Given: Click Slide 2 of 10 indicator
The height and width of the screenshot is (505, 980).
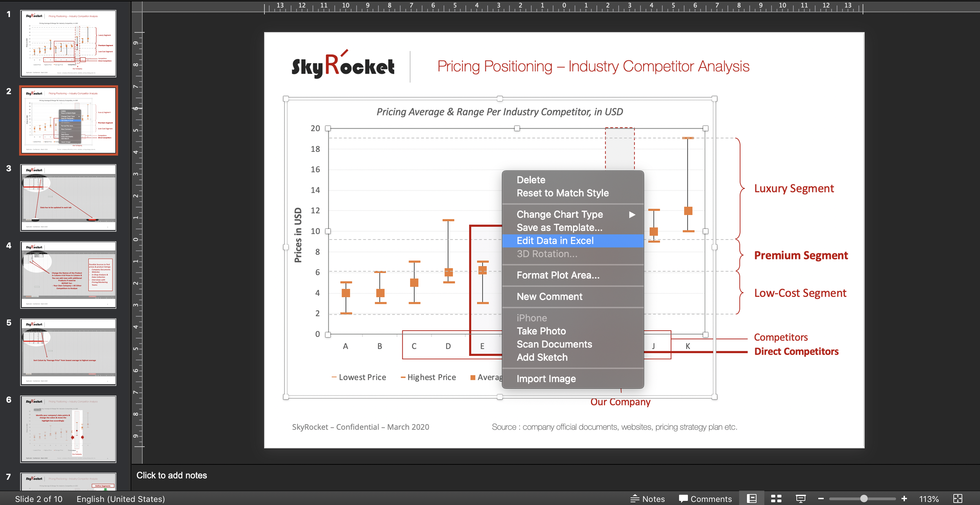Looking at the screenshot, I should 39,499.
